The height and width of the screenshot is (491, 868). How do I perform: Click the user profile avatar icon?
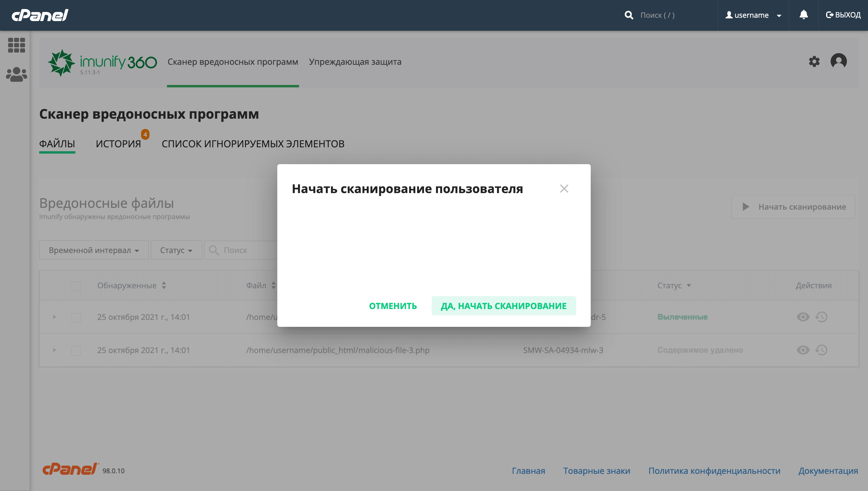tap(838, 61)
